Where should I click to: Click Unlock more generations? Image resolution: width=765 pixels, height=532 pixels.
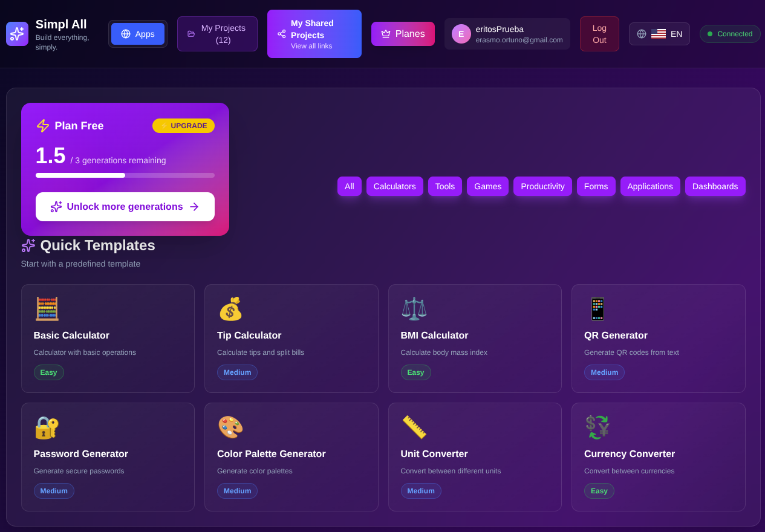(125, 206)
